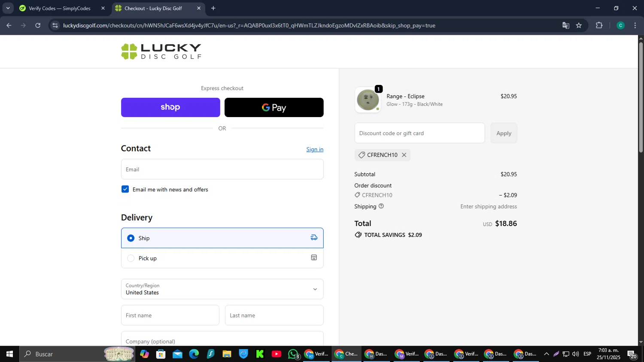The width and height of the screenshot is (644, 362).
Task: Focus the Company (optional) field
Action: 222,339
